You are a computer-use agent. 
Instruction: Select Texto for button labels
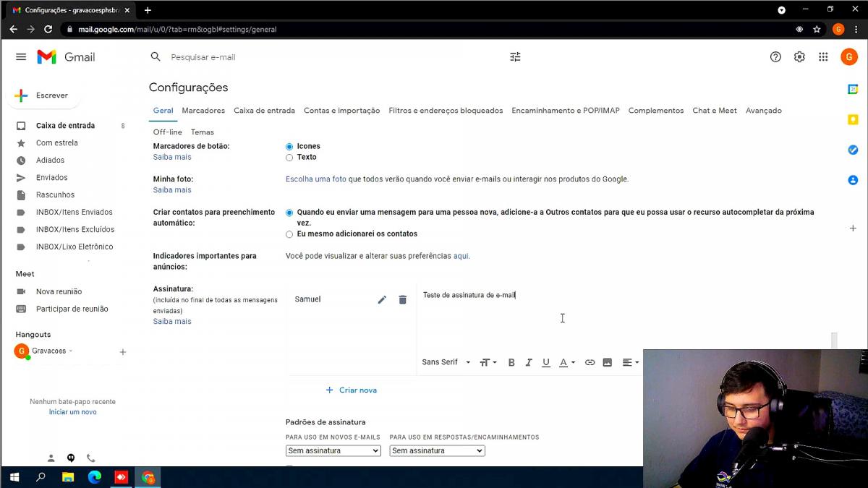click(289, 158)
